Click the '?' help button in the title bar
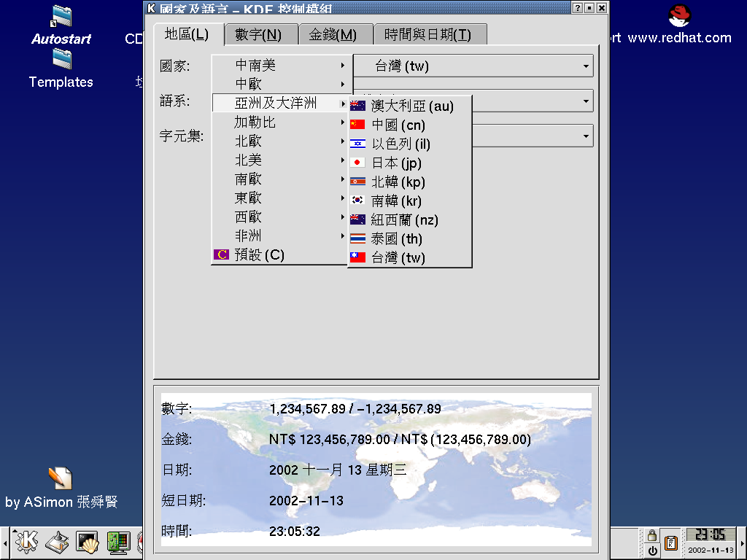Viewport: 747px width, 560px height. (578, 7)
